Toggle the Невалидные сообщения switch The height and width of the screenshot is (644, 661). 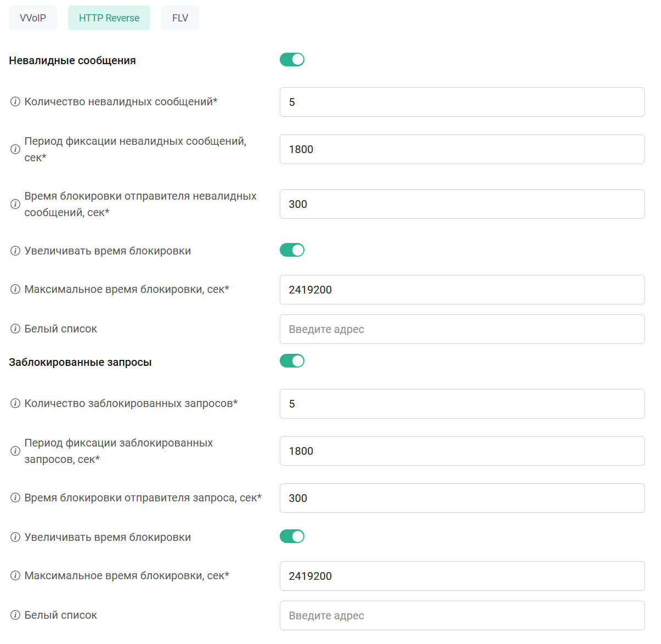tap(292, 60)
